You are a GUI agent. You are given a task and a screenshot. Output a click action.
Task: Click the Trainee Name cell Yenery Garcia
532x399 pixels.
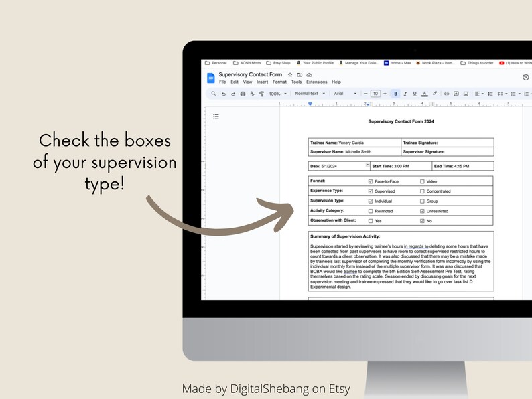[x=354, y=143]
